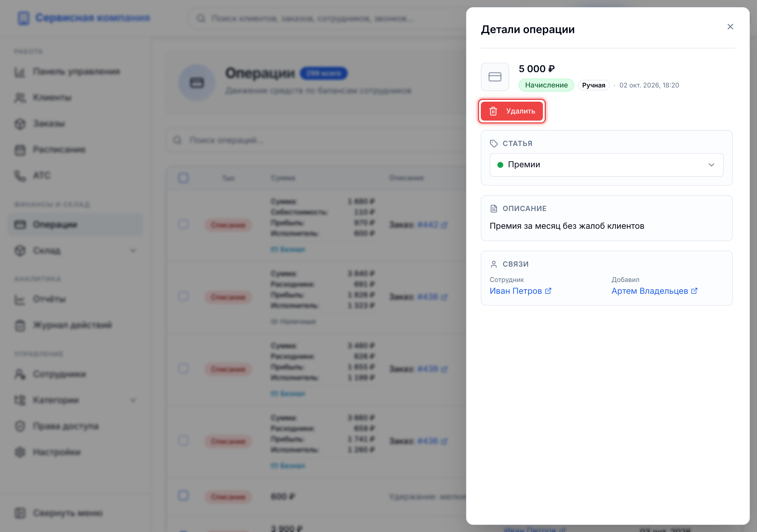
Task: Open Заказы section in the sidebar
Action: pyautogui.click(x=76, y=124)
